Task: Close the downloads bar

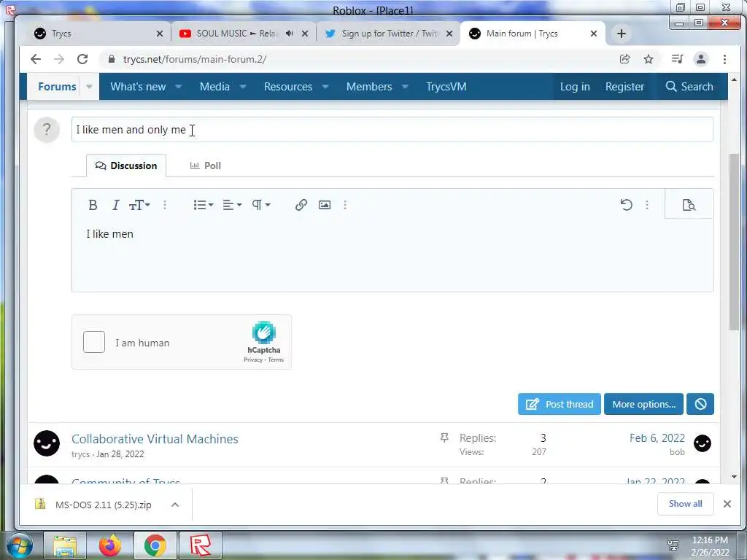Action: click(x=727, y=504)
